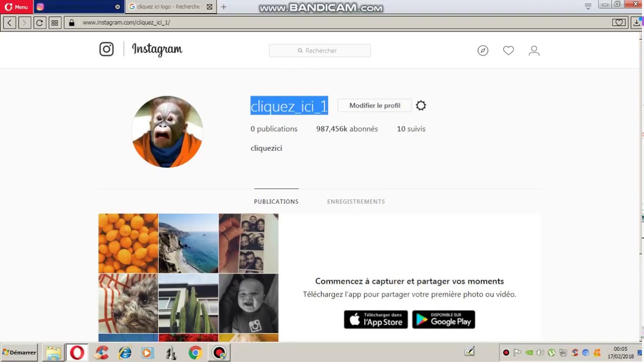This screenshot has height=362, width=644.
Task: Open the browser downloads icon
Action: [636, 23]
